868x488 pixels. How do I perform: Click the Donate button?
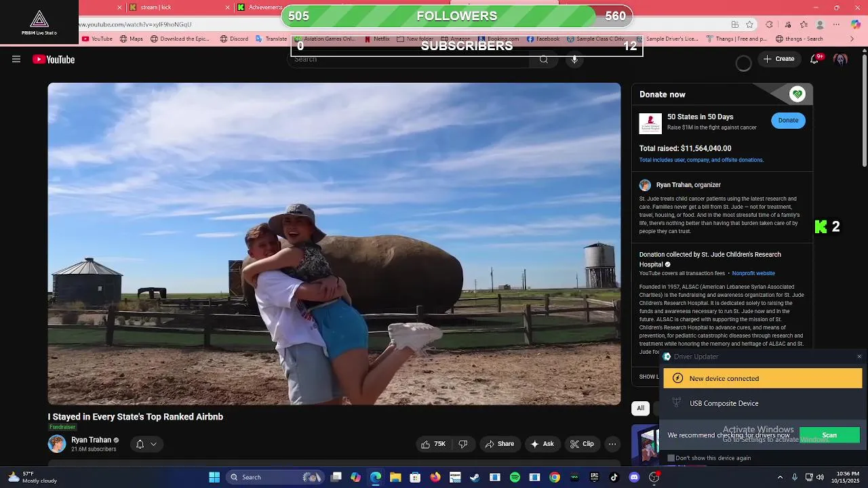click(x=788, y=120)
